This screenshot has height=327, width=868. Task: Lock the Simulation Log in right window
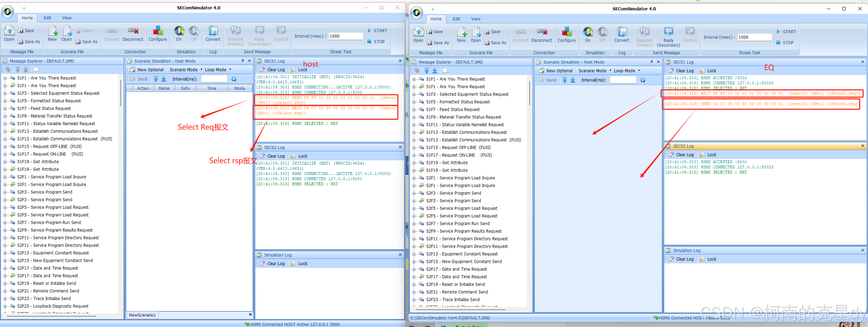708,259
